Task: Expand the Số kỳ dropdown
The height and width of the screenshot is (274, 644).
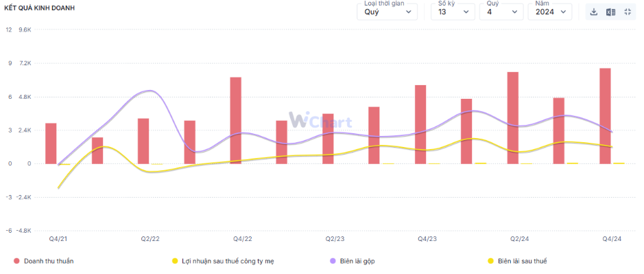Action: tap(453, 12)
